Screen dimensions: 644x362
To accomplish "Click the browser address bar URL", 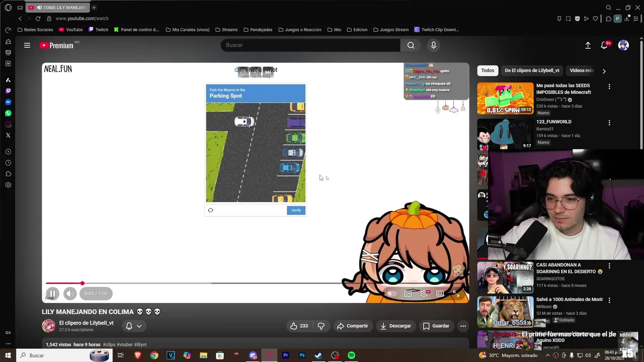I will (x=82, y=19).
